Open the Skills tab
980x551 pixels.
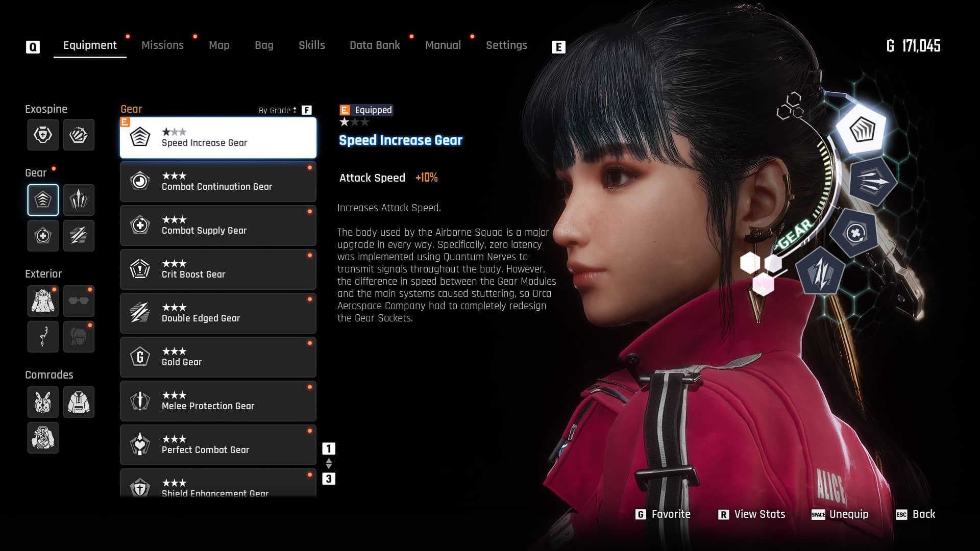point(312,45)
